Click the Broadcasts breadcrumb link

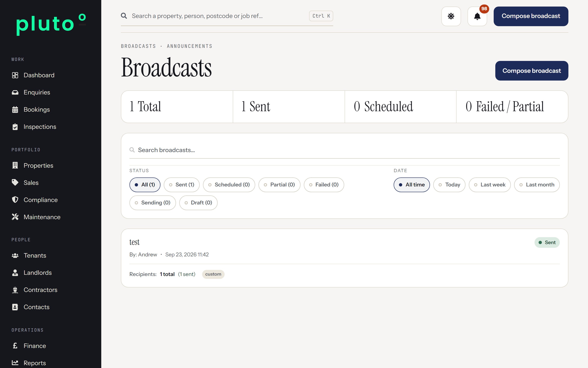138,46
